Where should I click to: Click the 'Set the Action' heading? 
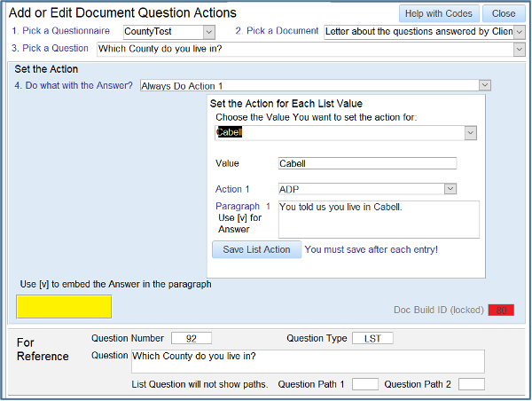(46, 69)
